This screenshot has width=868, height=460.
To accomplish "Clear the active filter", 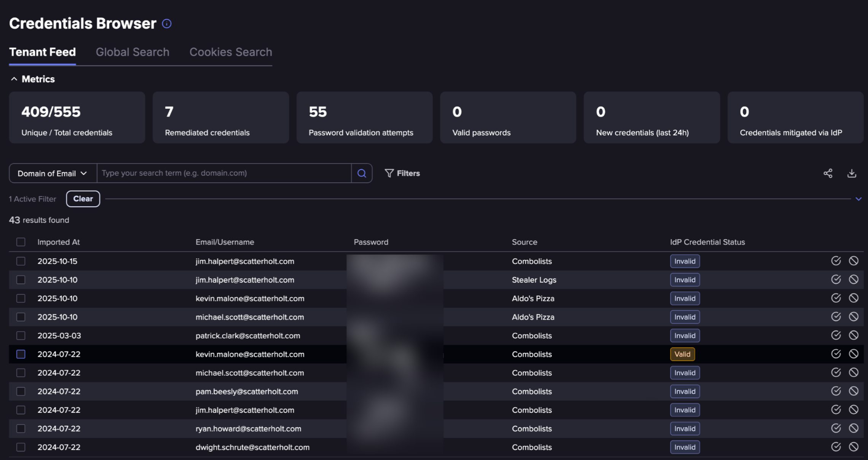I will pyautogui.click(x=83, y=199).
